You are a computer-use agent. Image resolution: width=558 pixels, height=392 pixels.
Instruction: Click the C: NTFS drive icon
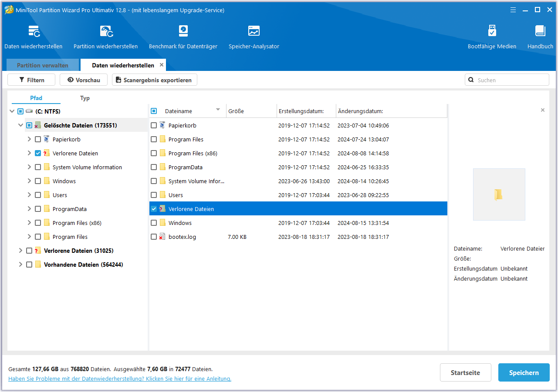29,111
